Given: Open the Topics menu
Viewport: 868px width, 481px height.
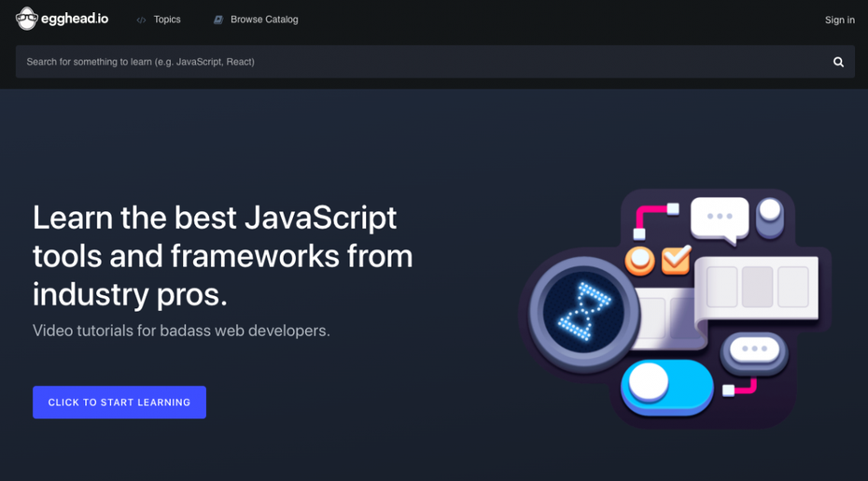Looking at the screenshot, I should click(167, 20).
